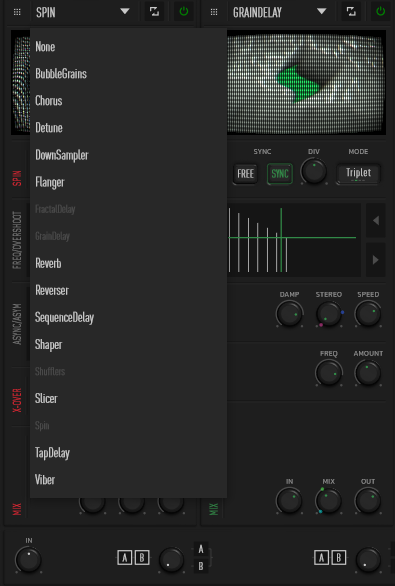Click the left arrow beside the delay display
Image resolution: width=395 pixels, height=586 pixels.
click(376, 220)
